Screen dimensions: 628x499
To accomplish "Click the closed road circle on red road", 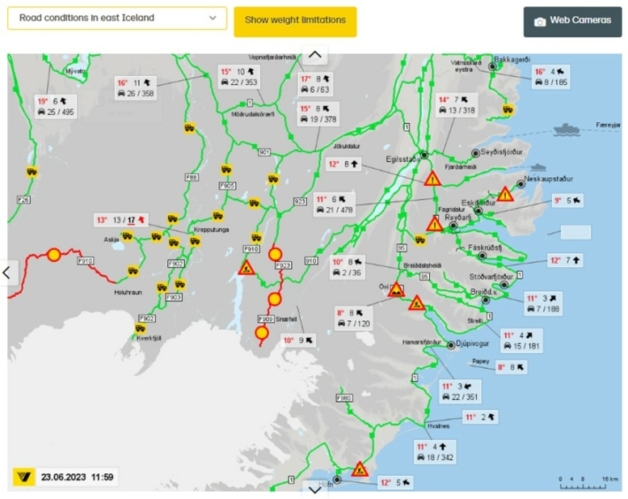I will [54, 255].
